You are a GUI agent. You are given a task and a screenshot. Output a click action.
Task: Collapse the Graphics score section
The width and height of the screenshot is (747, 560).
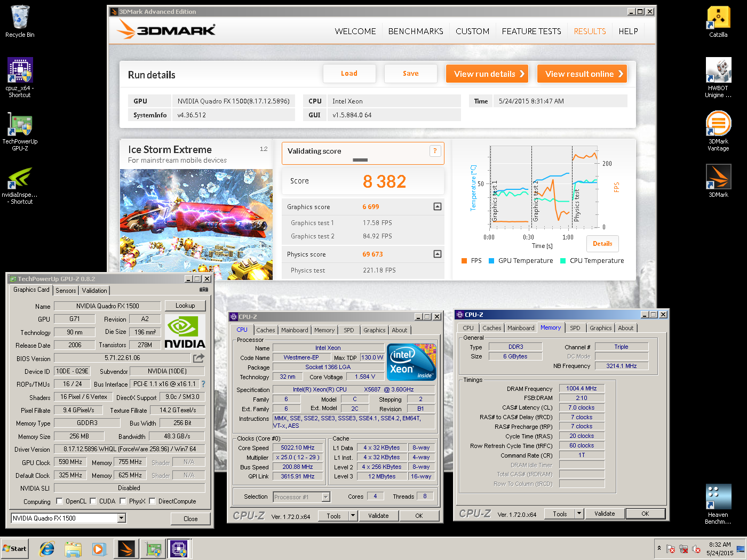coord(438,206)
